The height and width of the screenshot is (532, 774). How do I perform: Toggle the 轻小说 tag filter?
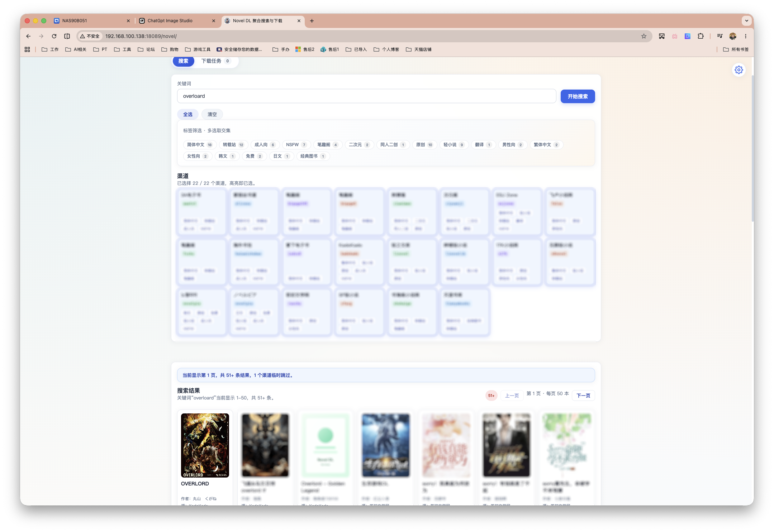(x=454, y=145)
